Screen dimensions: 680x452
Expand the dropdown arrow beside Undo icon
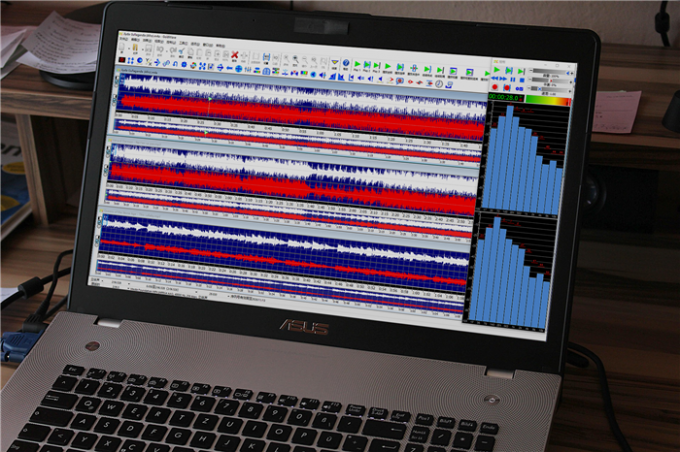point(167,51)
